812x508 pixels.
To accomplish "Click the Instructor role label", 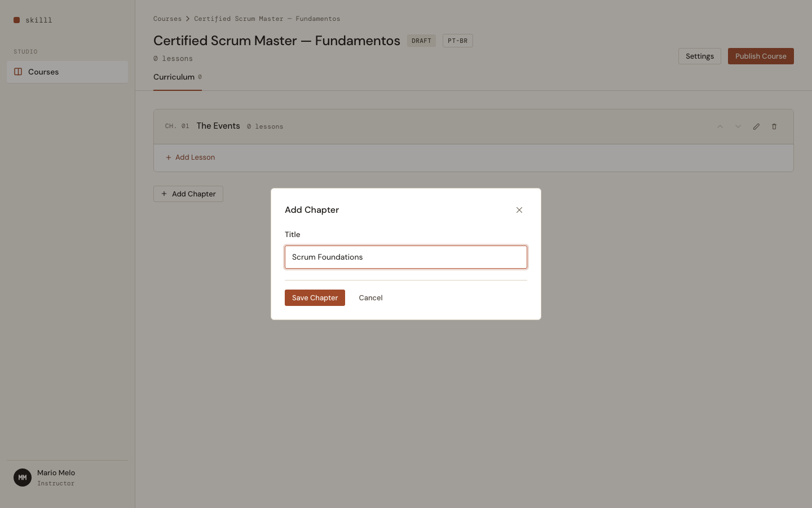I will [x=56, y=483].
